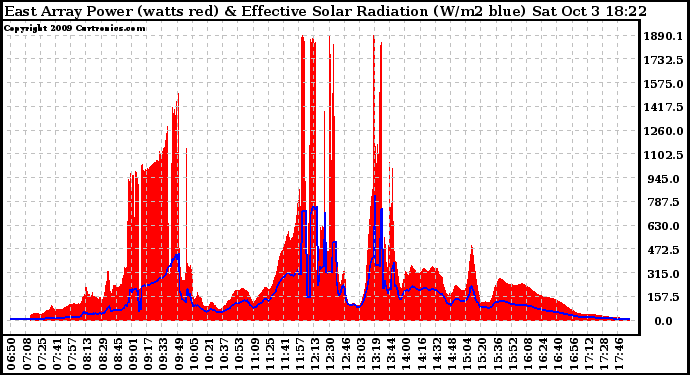The image size is (690, 375).
Task: Pick the 1102.5 y-axis label
Action: click(663, 155)
